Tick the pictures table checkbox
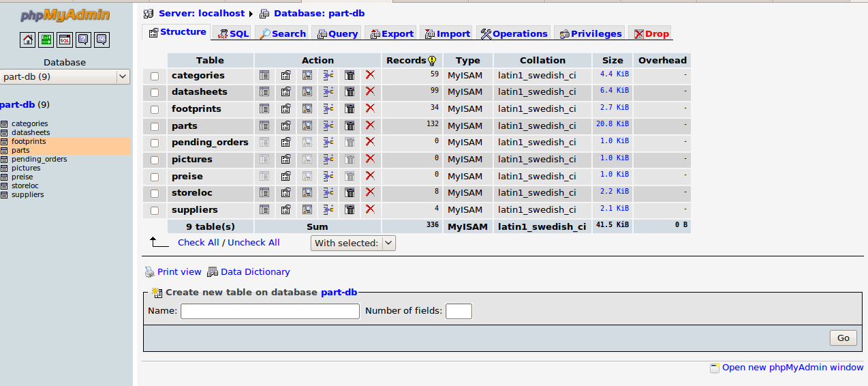This screenshot has height=386, width=868. (x=155, y=160)
